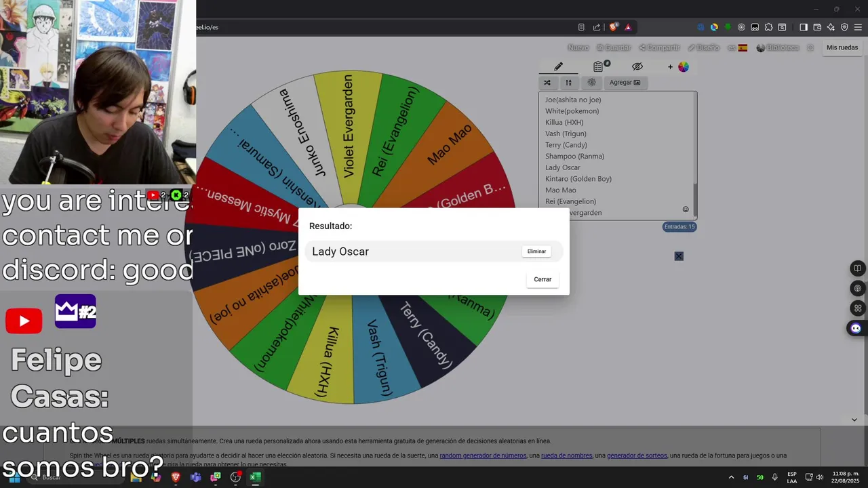Open Brave Rewards triangle icon
This screenshot has height=488, width=868.
628,27
